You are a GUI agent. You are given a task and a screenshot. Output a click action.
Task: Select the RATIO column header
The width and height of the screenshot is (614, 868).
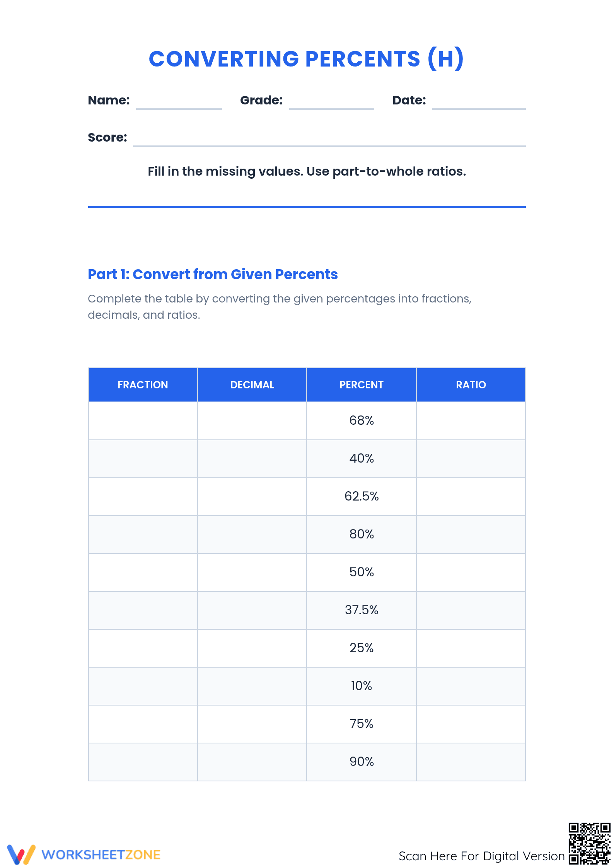point(471,385)
